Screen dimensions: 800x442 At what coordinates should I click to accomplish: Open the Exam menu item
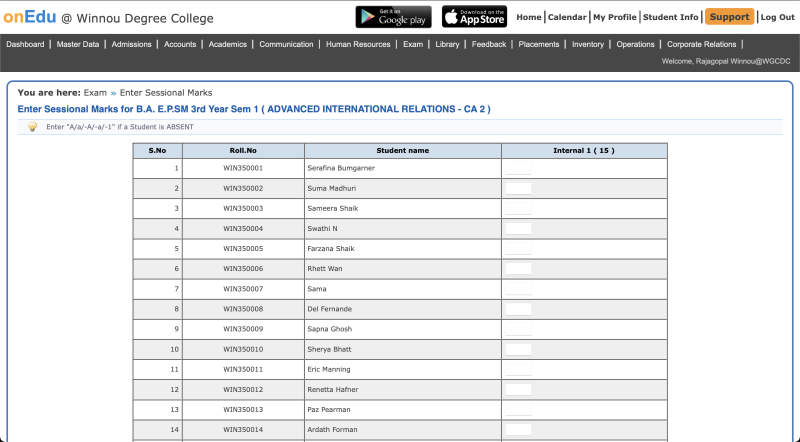tap(412, 44)
